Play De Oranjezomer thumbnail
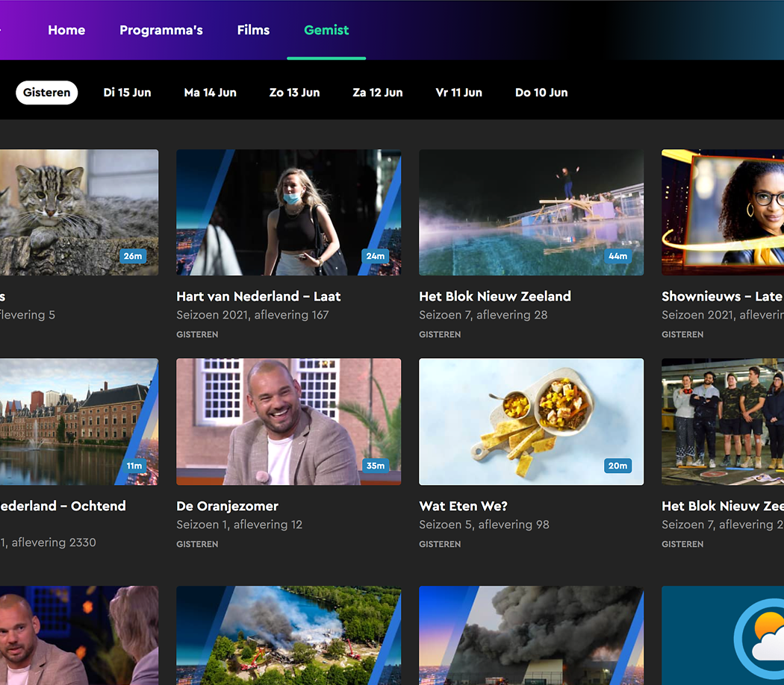Image resolution: width=784 pixels, height=685 pixels. pos(288,422)
